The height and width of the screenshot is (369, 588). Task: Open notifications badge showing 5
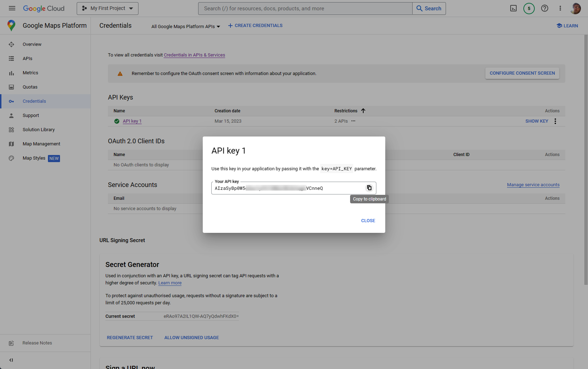tap(529, 8)
